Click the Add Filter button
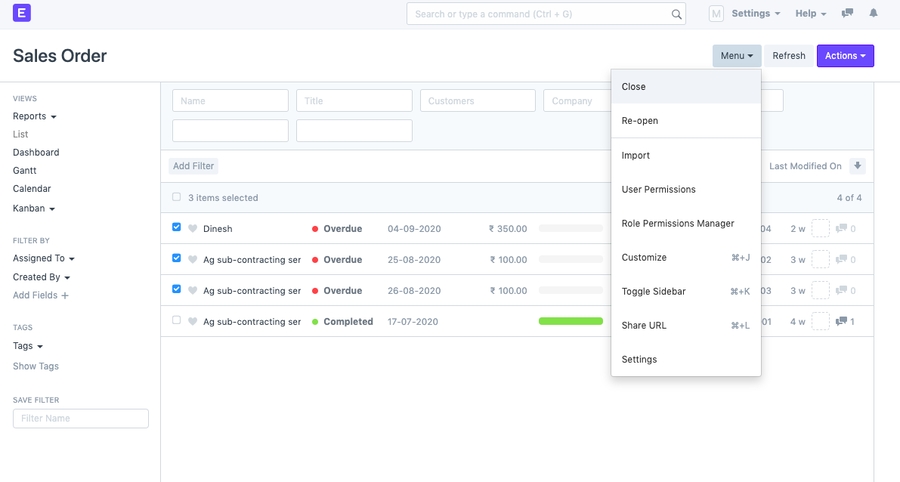900x482 pixels. [193, 166]
